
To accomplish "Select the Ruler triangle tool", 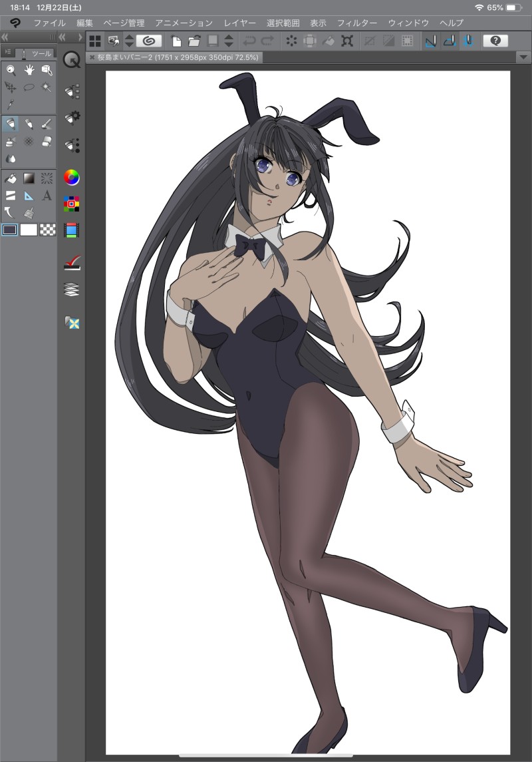I will coord(29,196).
